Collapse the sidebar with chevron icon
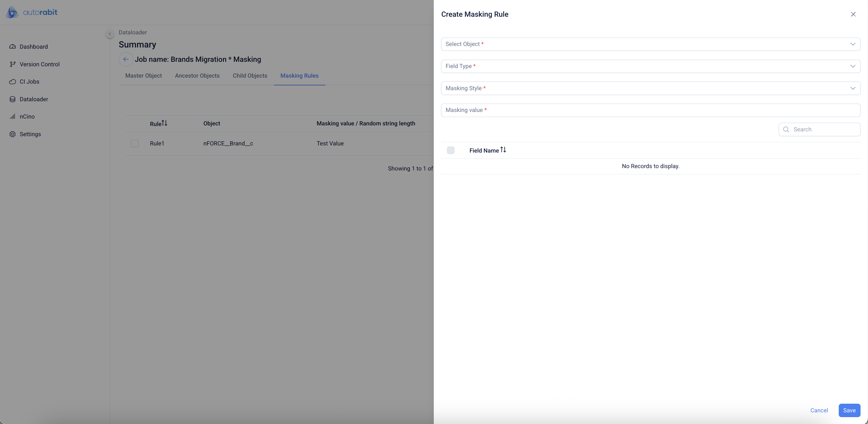 click(x=110, y=34)
